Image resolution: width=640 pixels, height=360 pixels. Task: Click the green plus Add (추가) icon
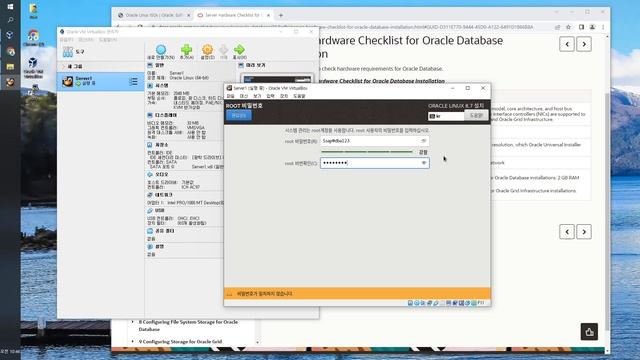pyautogui.click(x=187, y=50)
